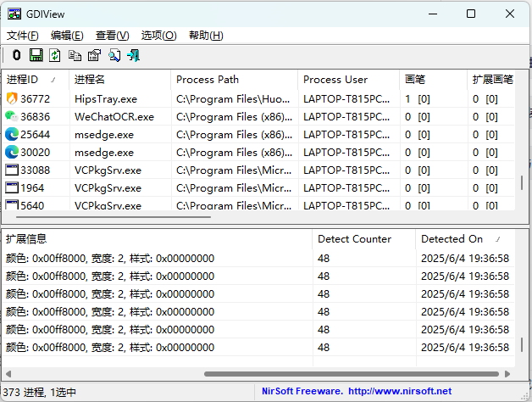Image resolution: width=532 pixels, height=402 pixels.
Task: Sort by the Process Path column header
Action: pyautogui.click(x=235, y=80)
